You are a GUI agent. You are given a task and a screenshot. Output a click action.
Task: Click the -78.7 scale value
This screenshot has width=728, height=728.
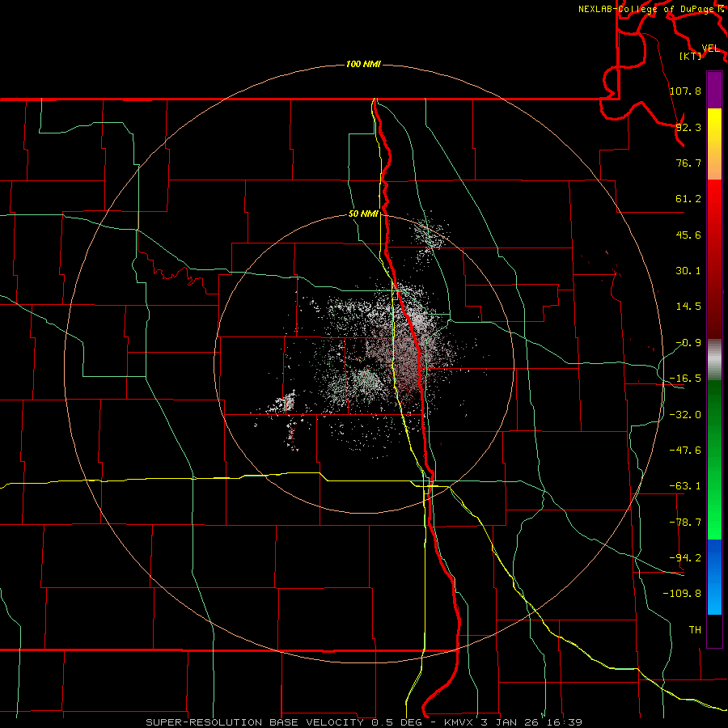[685, 523]
